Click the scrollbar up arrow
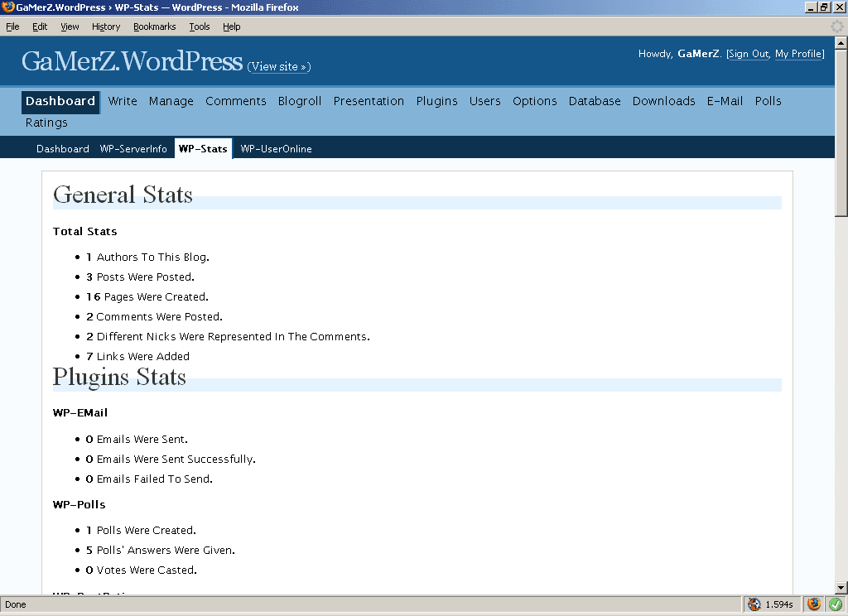The image size is (848, 616). click(x=841, y=43)
